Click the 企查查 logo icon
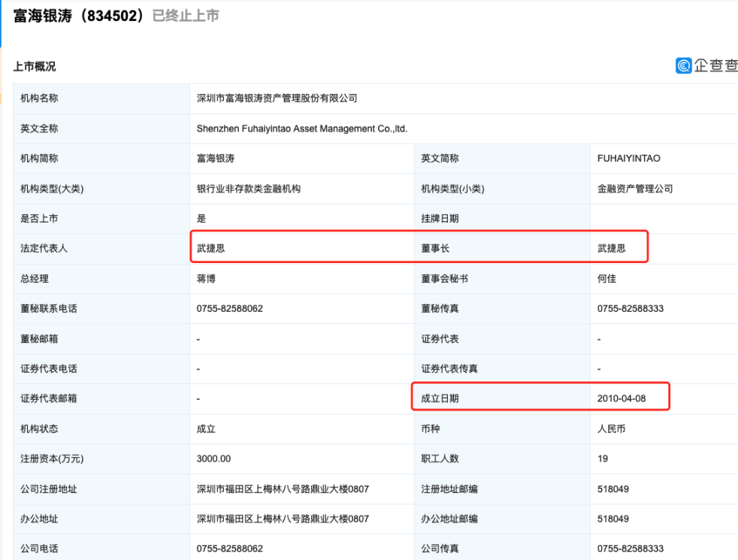 tap(683, 65)
